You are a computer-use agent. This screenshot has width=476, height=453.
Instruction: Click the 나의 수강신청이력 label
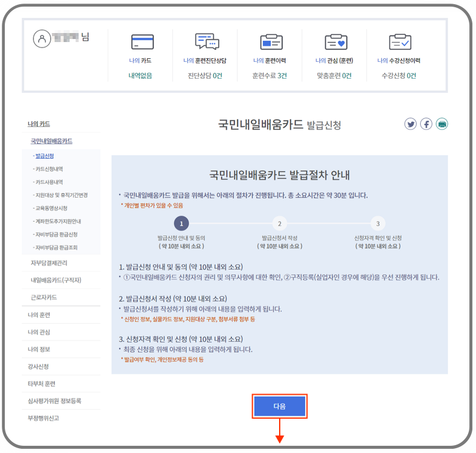coord(399,61)
